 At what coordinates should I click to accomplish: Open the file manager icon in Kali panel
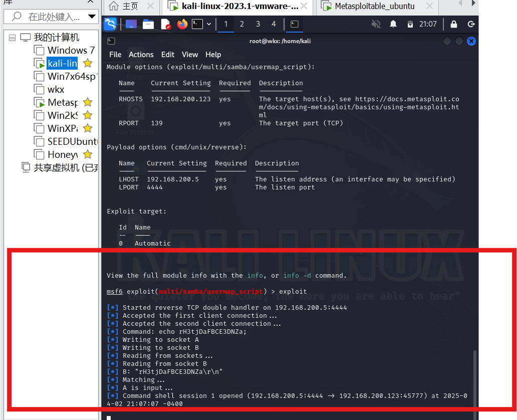pyautogui.click(x=148, y=24)
